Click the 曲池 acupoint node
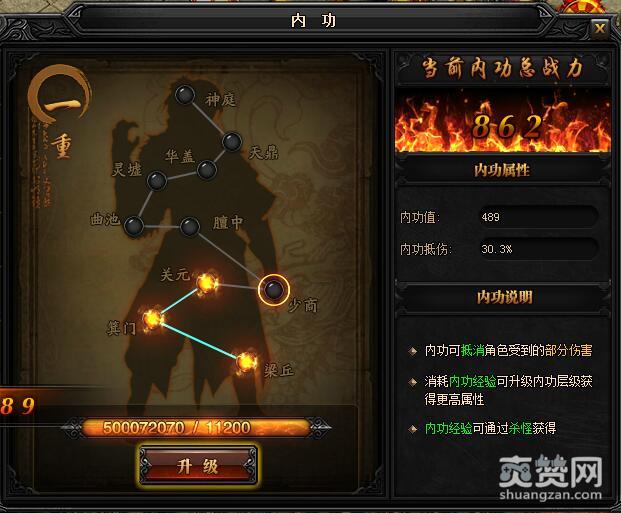The width and height of the screenshot is (621, 513). [x=134, y=226]
